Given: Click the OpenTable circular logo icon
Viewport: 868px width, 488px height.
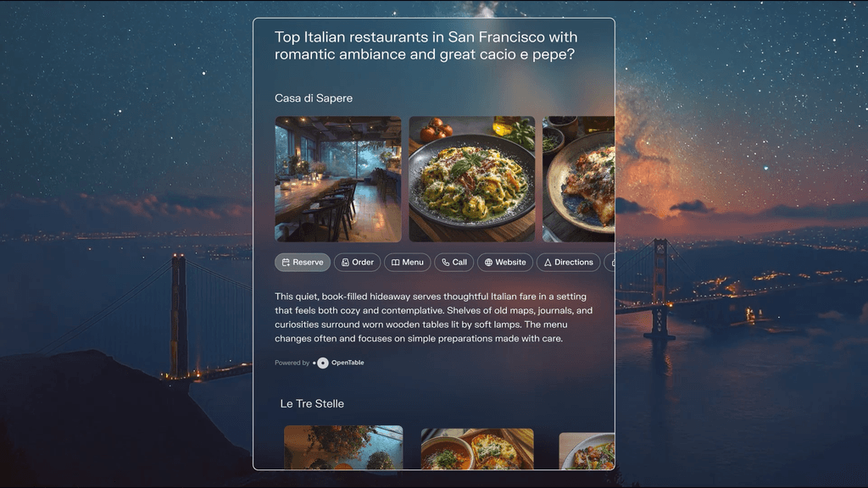Looking at the screenshot, I should coord(322,363).
